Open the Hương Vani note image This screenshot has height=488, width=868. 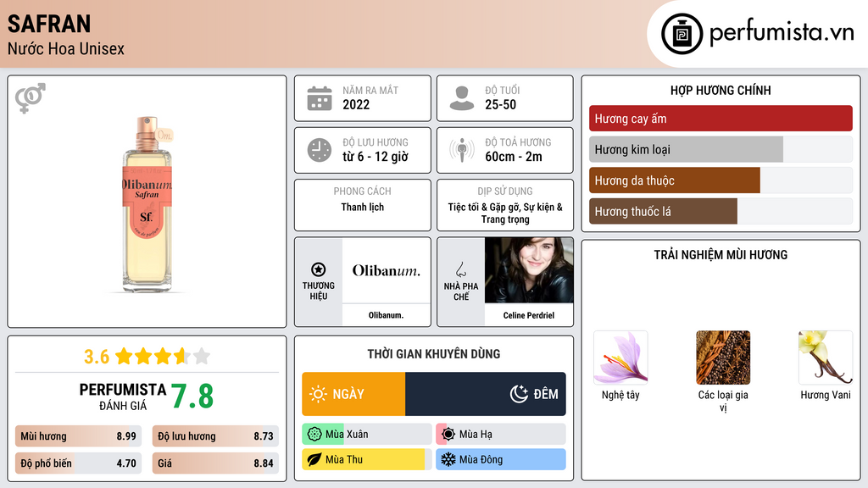[x=826, y=358]
